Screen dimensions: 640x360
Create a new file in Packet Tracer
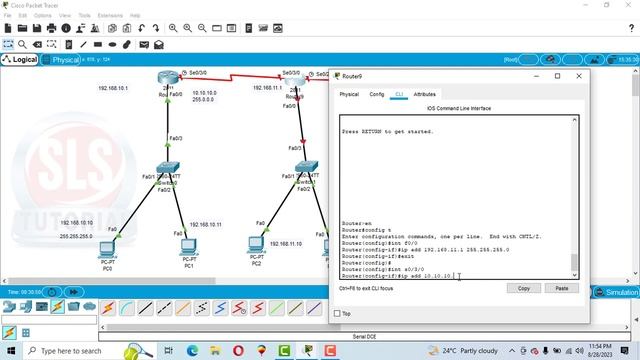point(8,28)
